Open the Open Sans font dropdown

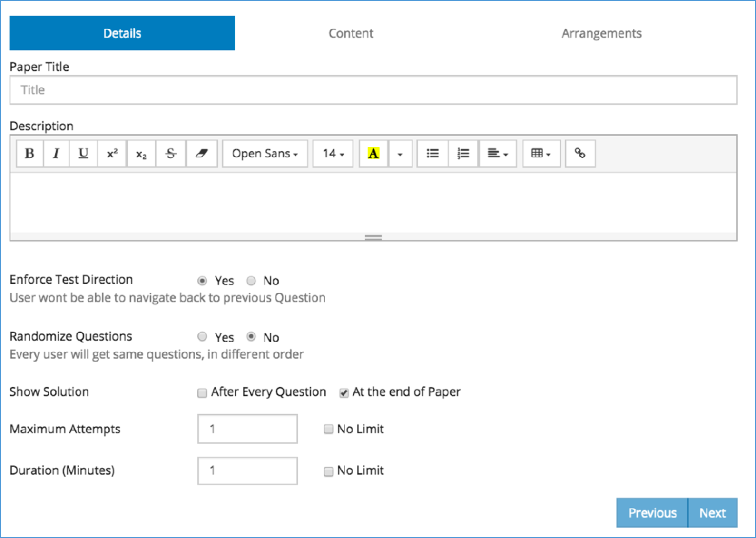(x=265, y=154)
